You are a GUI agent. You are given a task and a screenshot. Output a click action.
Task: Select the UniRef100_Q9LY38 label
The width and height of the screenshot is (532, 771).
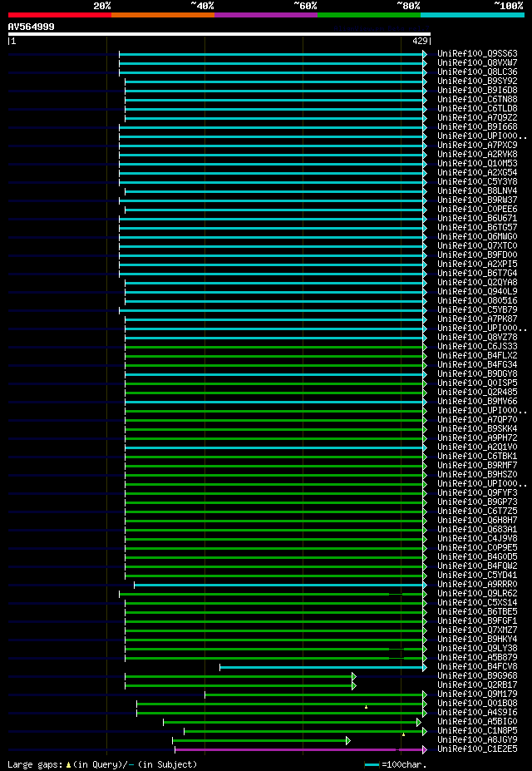tap(477, 649)
